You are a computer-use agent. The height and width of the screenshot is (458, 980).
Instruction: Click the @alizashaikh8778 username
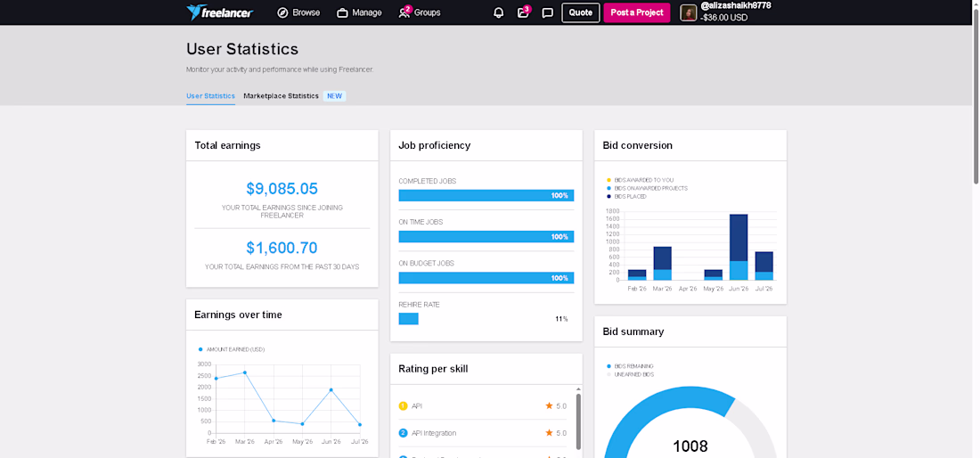pyautogui.click(x=736, y=5)
